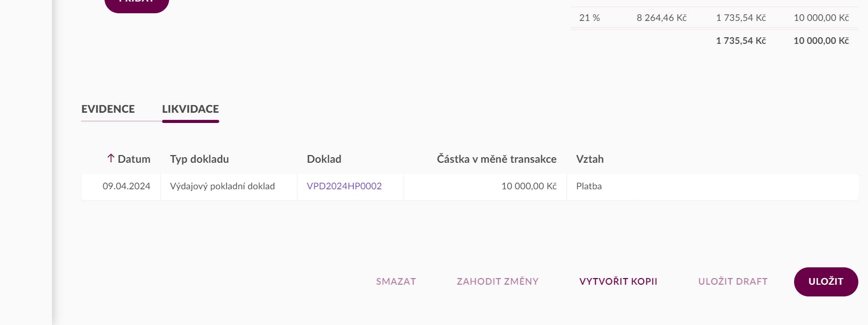Click the 21 % VAT rate row
868x325 pixels.
[x=714, y=18]
